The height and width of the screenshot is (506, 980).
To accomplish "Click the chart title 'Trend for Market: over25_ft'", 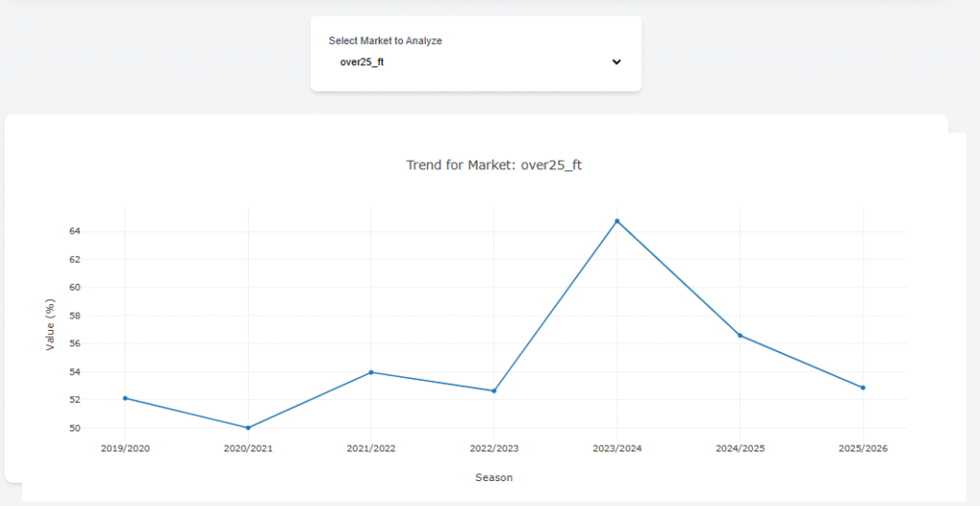I will point(494,165).
